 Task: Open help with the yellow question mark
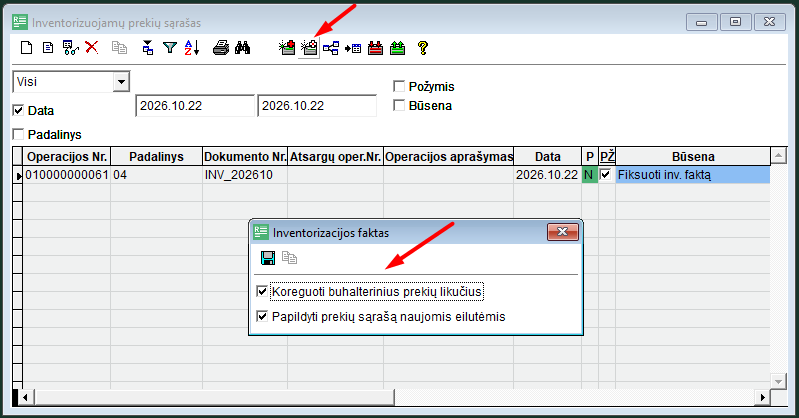(x=422, y=48)
